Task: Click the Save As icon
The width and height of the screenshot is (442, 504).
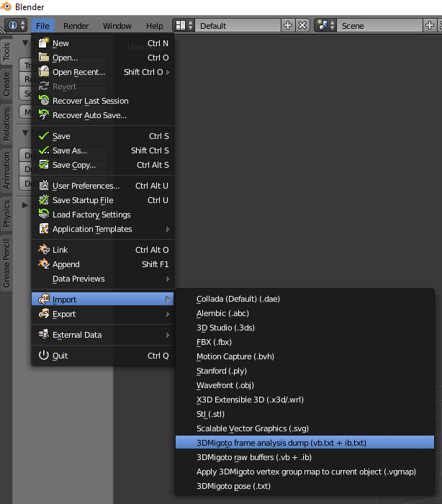Action: pyautogui.click(x=44, y=150)
